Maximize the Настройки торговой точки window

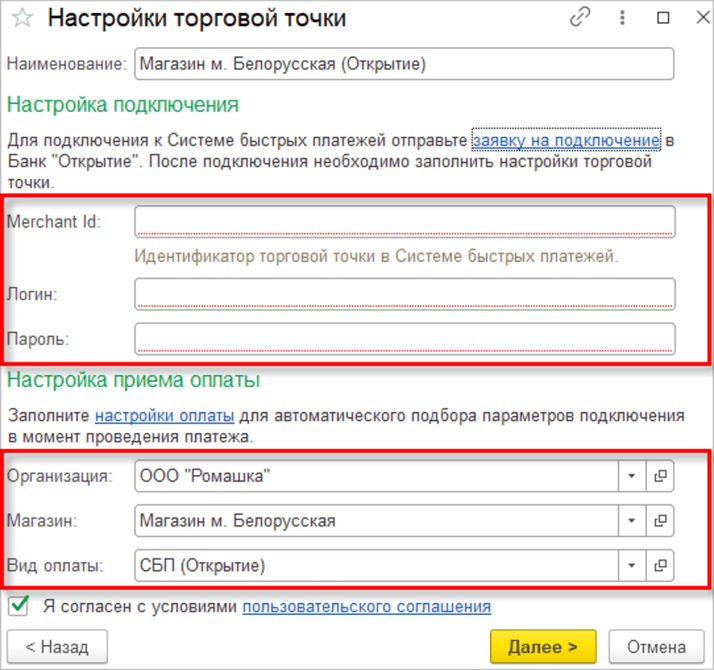[x=663, y=18]
